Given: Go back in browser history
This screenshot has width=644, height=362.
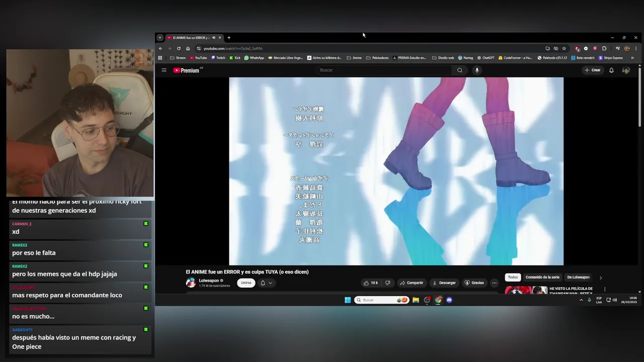Looking at the screenshot, I should 160,48.
